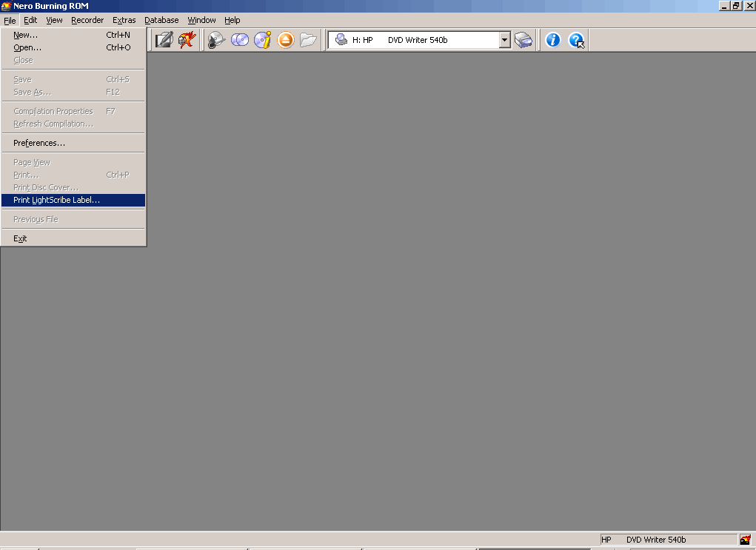The height and width of the screenshot is (550, 756).
Task: Click grayed Refresh Compilation… entry
Action: tap(73, 124)
